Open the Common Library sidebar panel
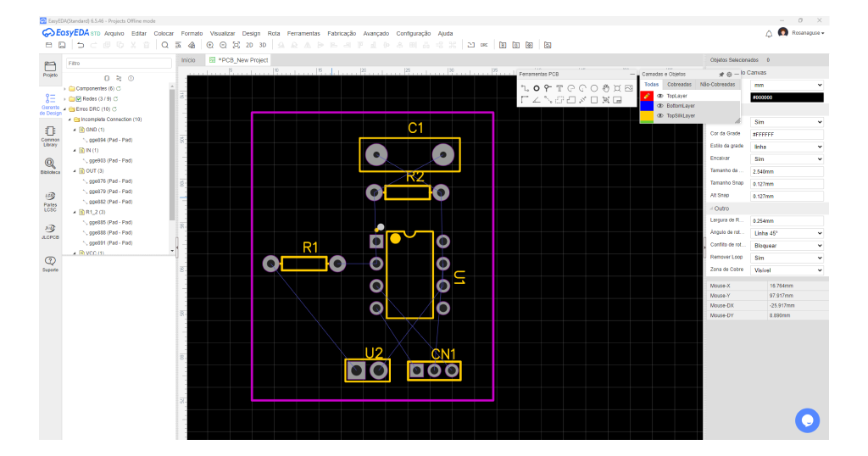 point(50,136)
